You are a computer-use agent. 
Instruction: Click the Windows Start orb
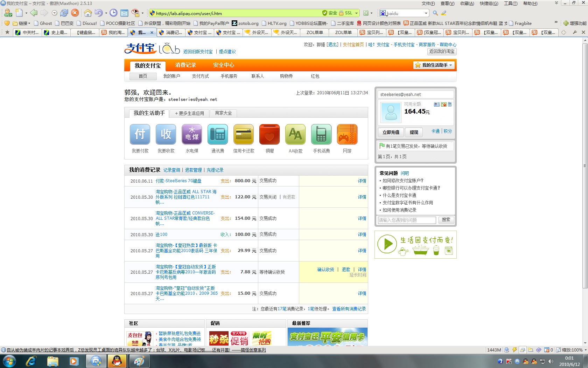9,361
